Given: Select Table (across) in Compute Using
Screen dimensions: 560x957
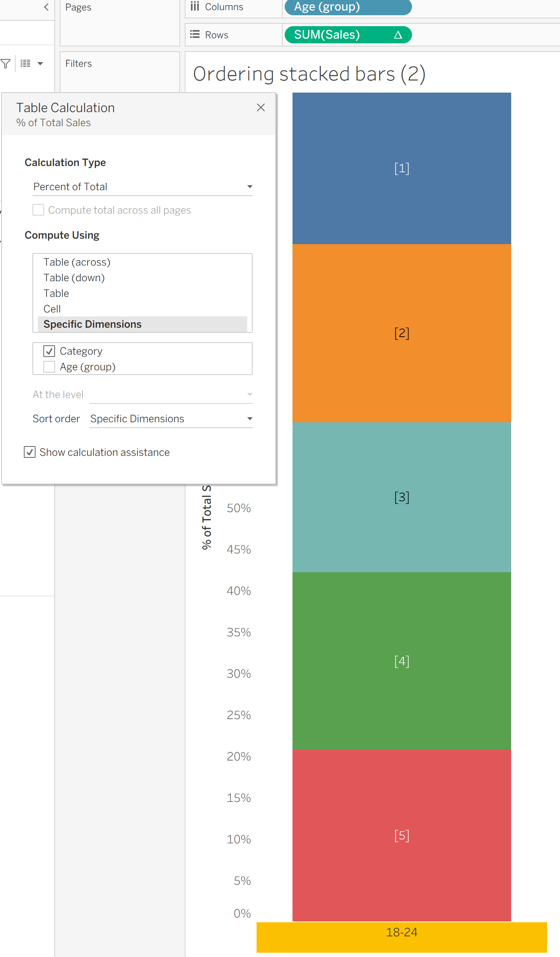Looking at the screenshot, I should (77, 262).
